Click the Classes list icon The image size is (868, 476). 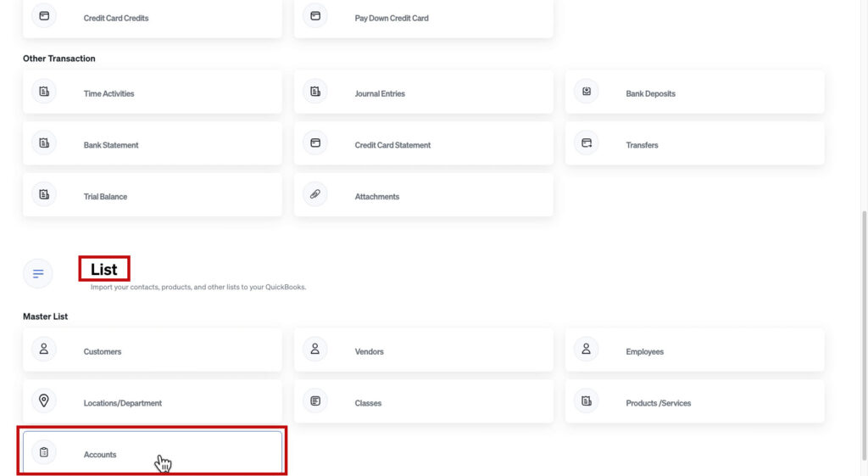315,401
